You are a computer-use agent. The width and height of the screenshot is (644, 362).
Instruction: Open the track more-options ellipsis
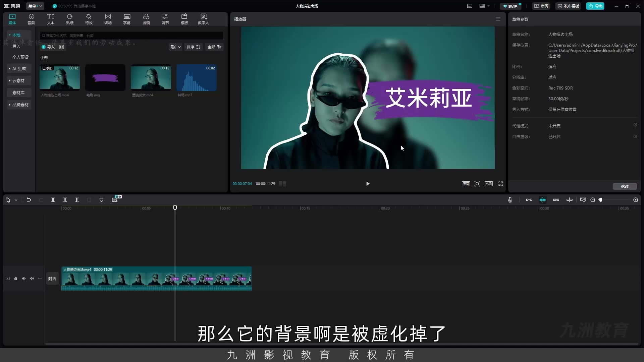pos(40,279)
